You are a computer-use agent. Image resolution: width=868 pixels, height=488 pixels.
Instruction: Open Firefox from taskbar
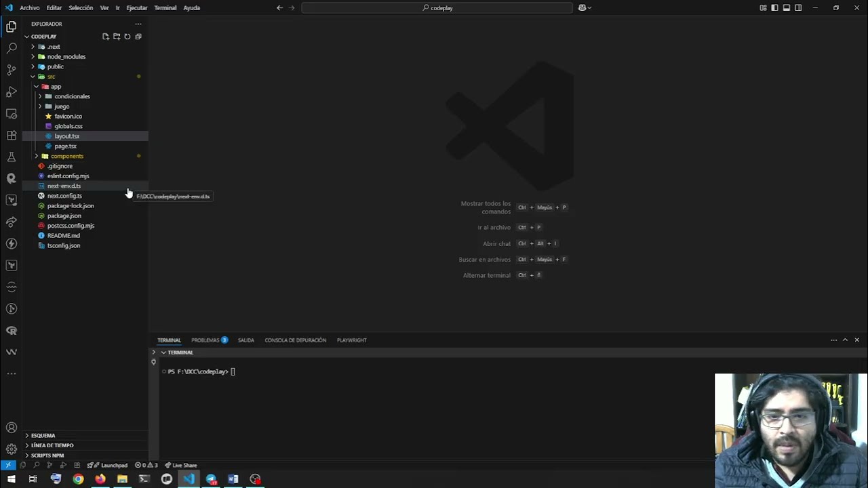click(x=100, y=479)
